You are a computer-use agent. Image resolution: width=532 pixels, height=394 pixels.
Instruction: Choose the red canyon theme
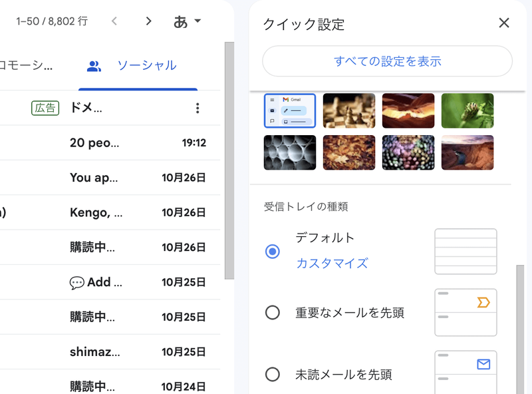[x=408, y=110]
